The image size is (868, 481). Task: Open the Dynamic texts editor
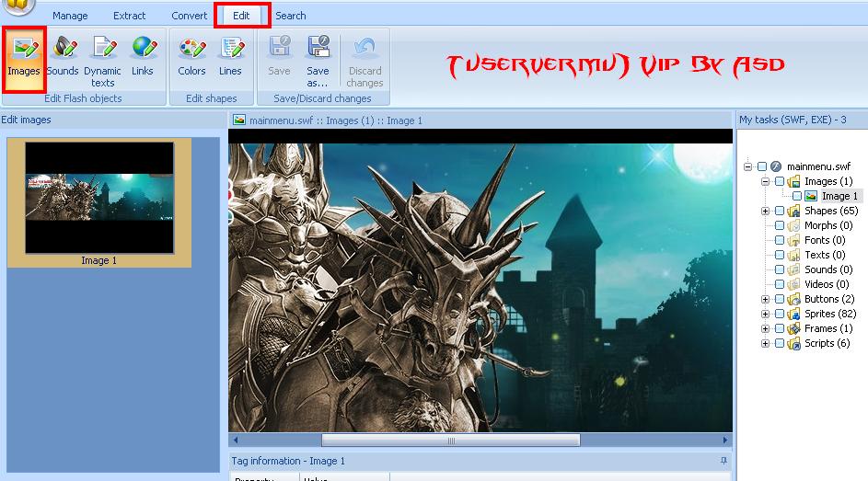[x=102, y=61]
